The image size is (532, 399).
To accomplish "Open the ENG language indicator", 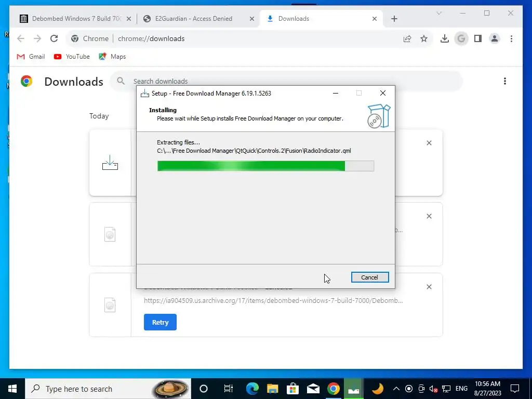I will click(461, 389).
